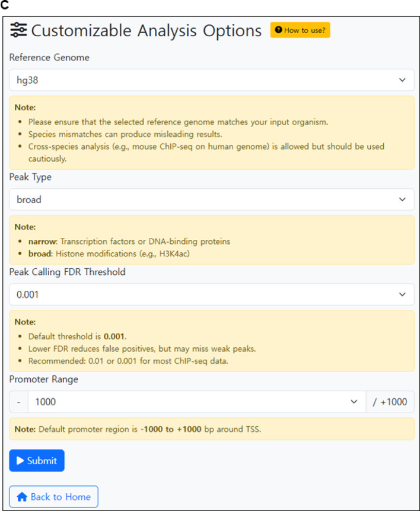Click the question mark icon in How to use

tap(278, 30)
